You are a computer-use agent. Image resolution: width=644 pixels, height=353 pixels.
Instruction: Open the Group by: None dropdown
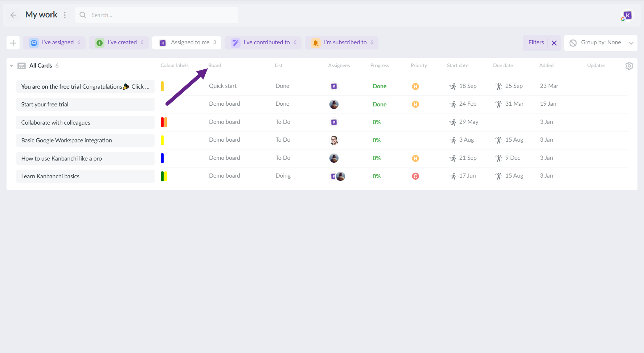point(600,42)
